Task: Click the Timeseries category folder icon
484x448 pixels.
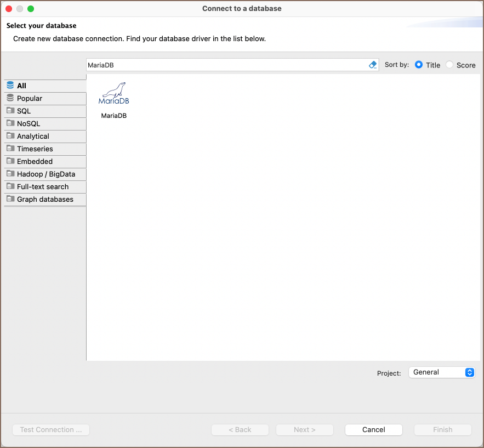Action: click(x=10, y=149)
